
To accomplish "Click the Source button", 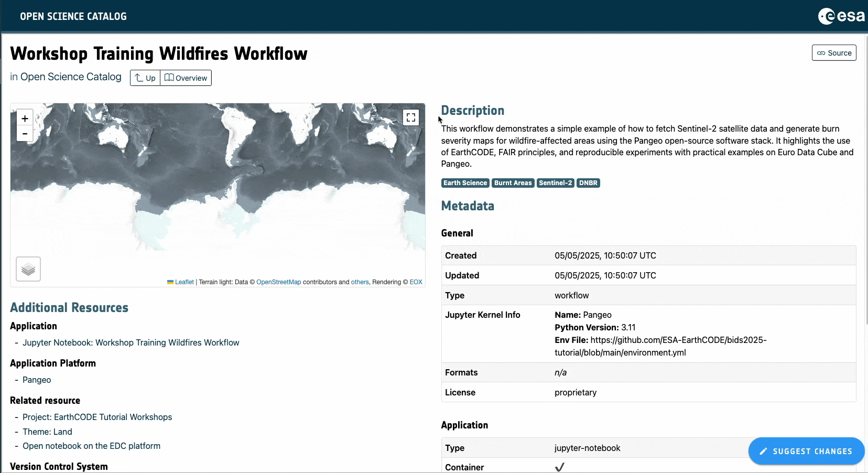I will [x=834, y=53].
